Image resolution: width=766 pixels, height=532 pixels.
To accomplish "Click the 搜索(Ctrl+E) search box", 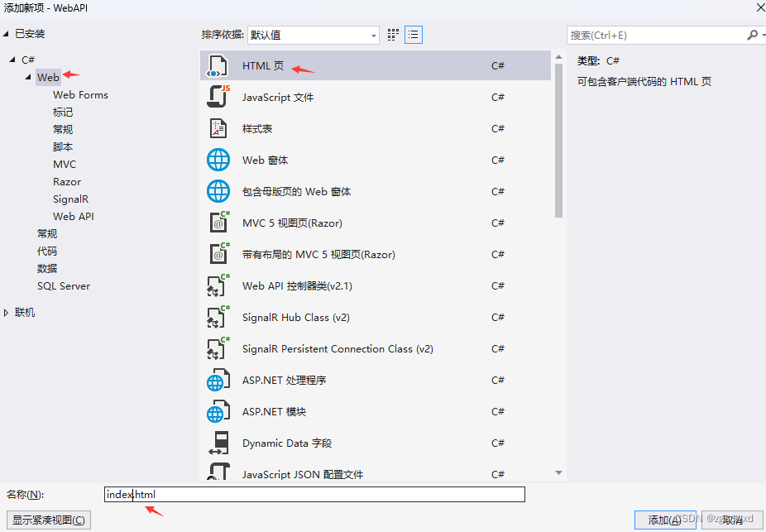I will [656, 36].
